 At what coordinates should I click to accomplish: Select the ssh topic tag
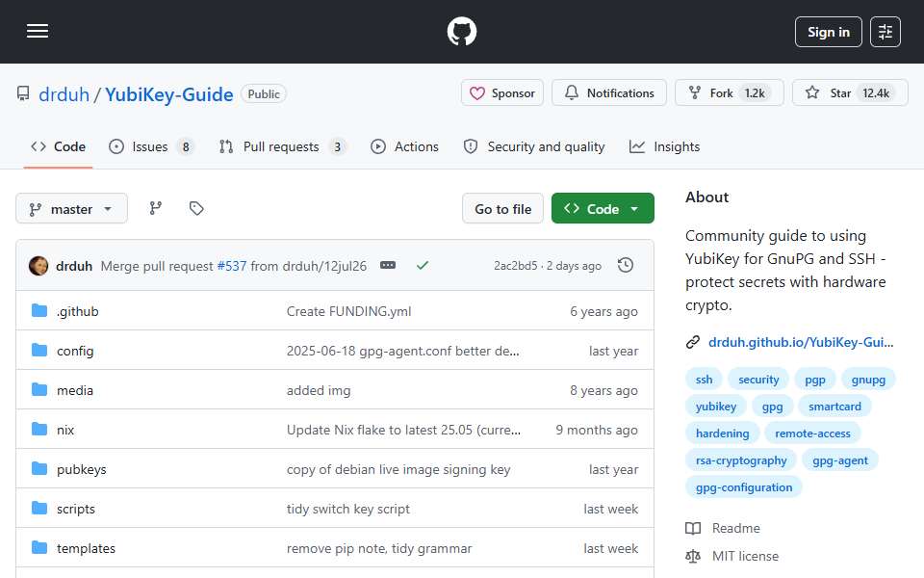click(x=704, y=380)
